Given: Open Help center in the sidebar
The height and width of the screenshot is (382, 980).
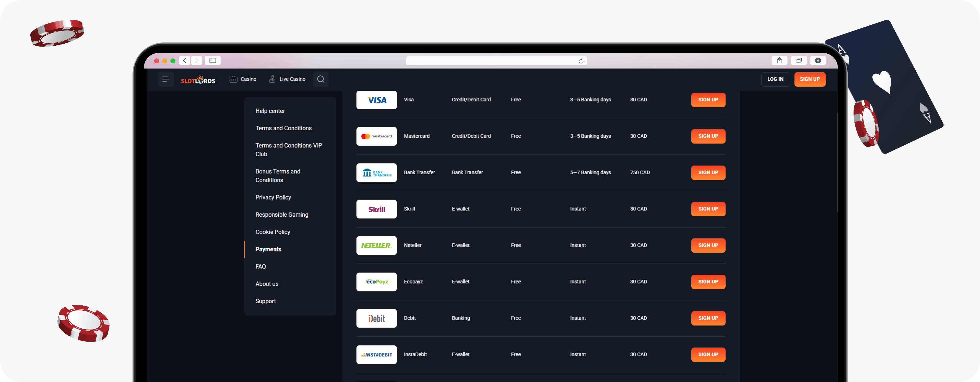Looking at the screenshot, I should tap(270, 111).
